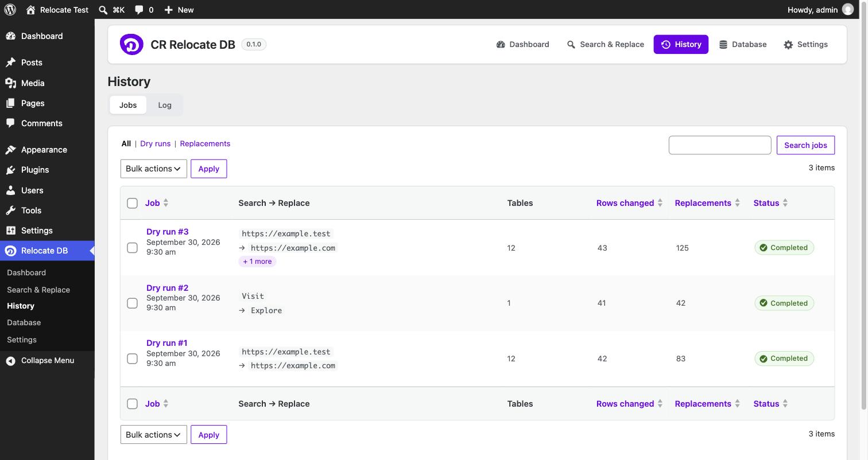
Task: Expand the '+ 1 more' badge
Action: (257, 262)
